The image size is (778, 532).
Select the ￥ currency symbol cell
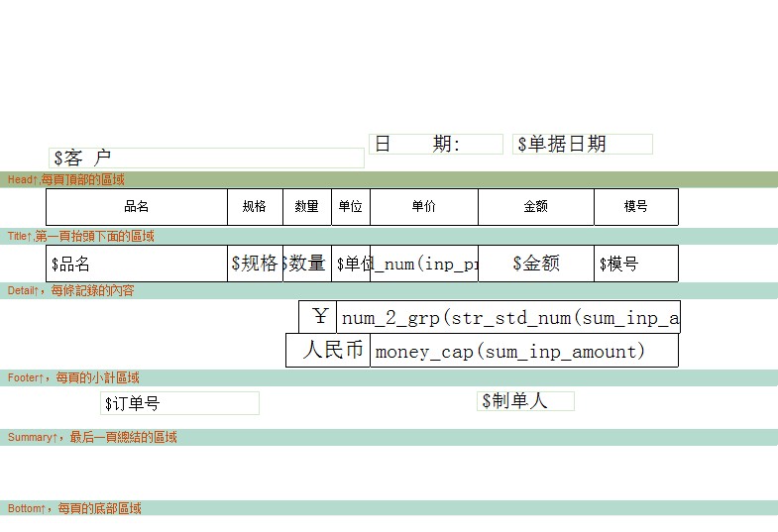(x=318, y=317)
